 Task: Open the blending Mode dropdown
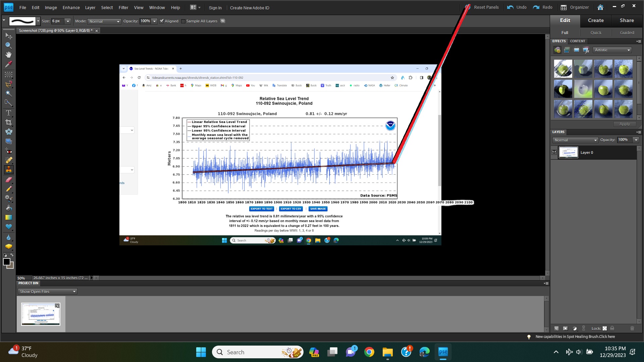coord(104,21)
